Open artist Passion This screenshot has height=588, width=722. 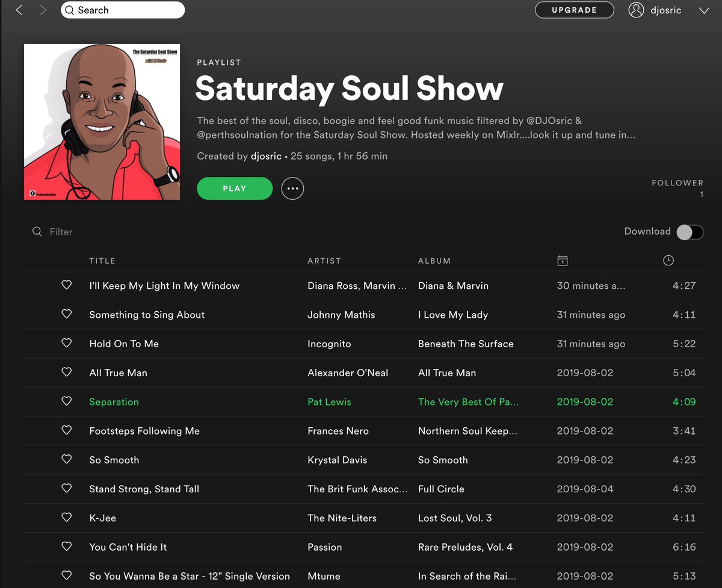[324, 547]
